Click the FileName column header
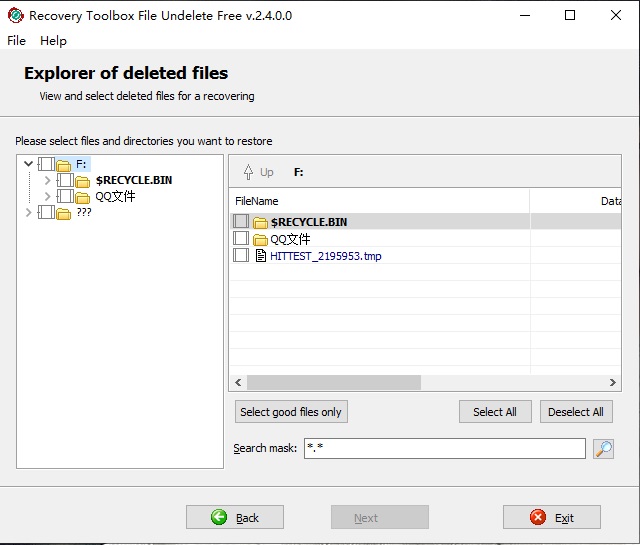Viewport: 640px width, 545px height. pos(380,201)
